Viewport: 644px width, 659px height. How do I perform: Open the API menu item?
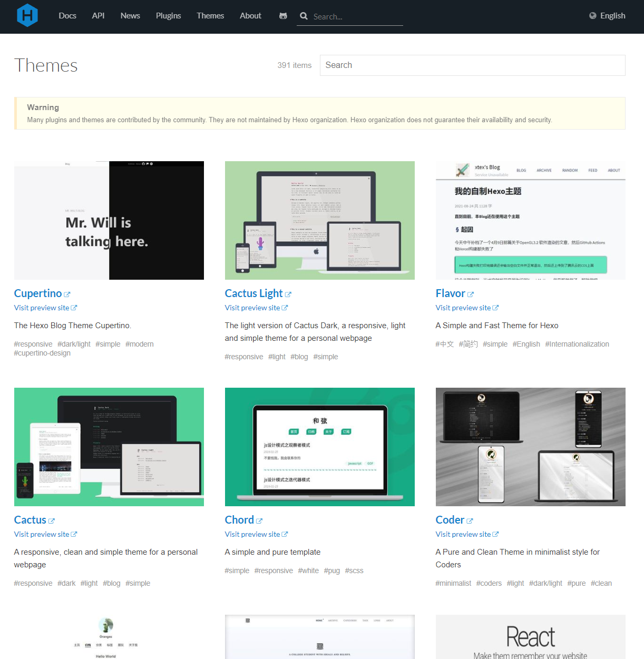(x=98, y=16)
